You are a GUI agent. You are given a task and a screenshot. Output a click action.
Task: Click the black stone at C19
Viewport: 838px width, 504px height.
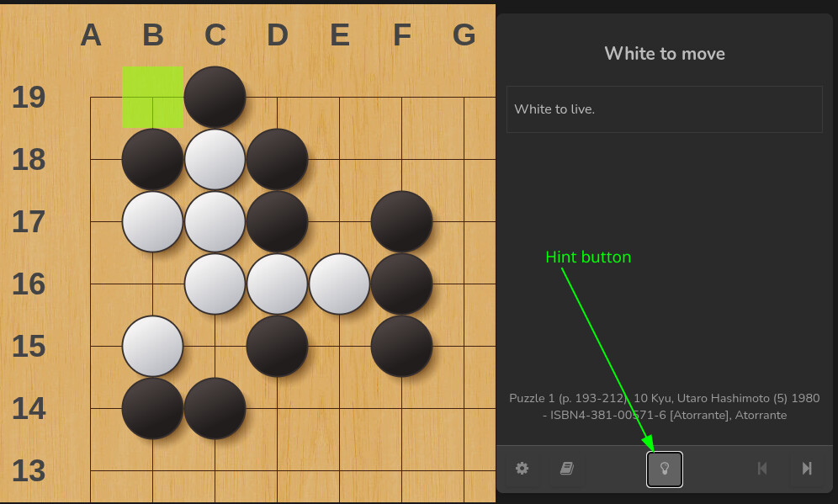(x=215, y=98)
